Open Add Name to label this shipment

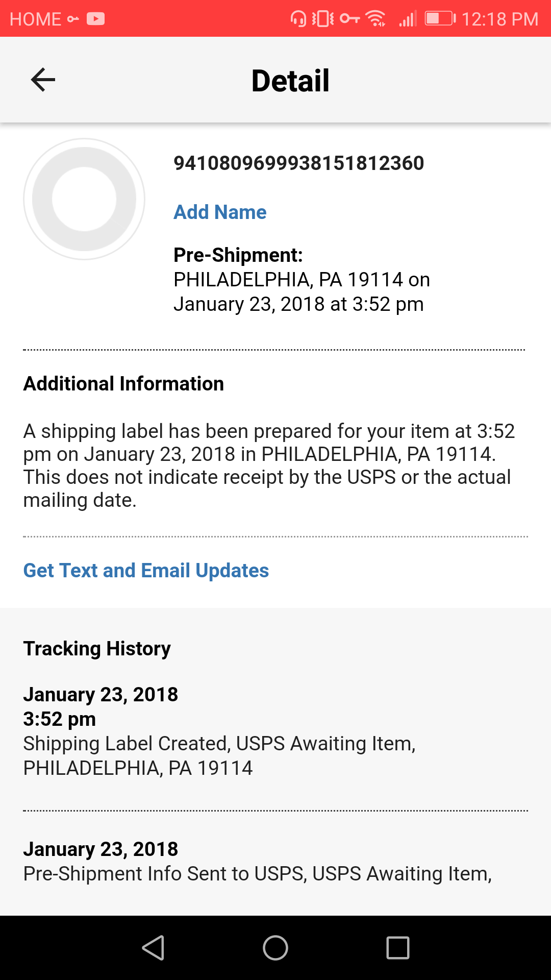coord(220,212)
